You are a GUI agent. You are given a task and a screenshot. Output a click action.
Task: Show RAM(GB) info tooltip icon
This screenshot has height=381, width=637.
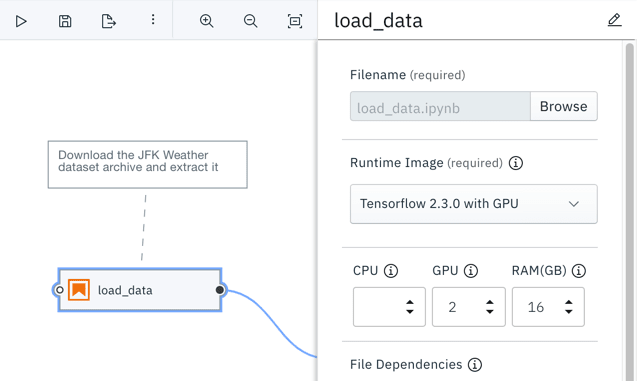[x=578, y=271]
